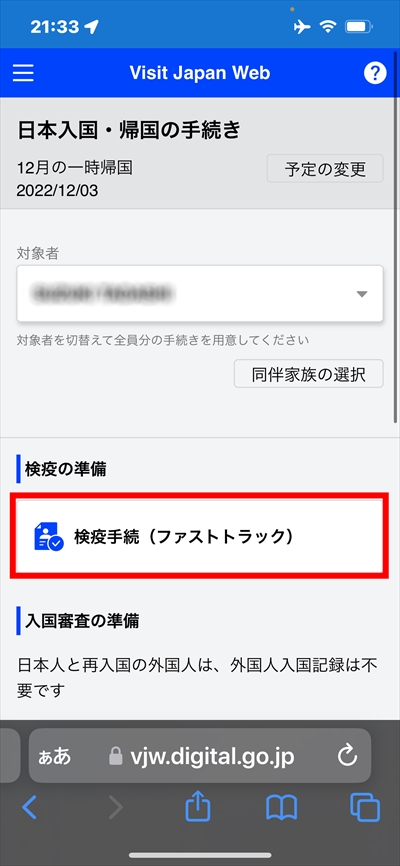Viewport: 400px width, 866px height.
Task: Tap the 予定の変更 button
Action: coord(325,169)
